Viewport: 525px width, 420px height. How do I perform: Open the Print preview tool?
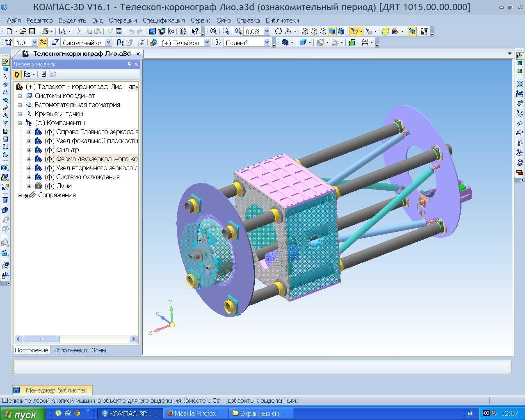[63, 31]
